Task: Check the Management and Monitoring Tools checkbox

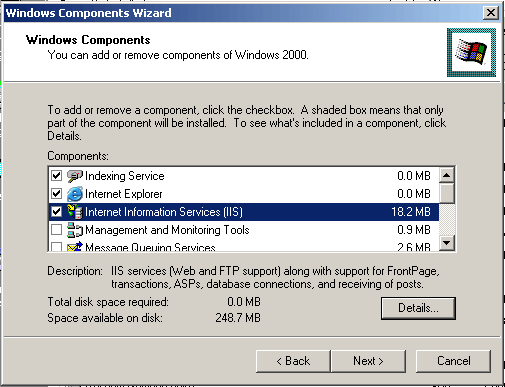Action: tap(56, 230)
